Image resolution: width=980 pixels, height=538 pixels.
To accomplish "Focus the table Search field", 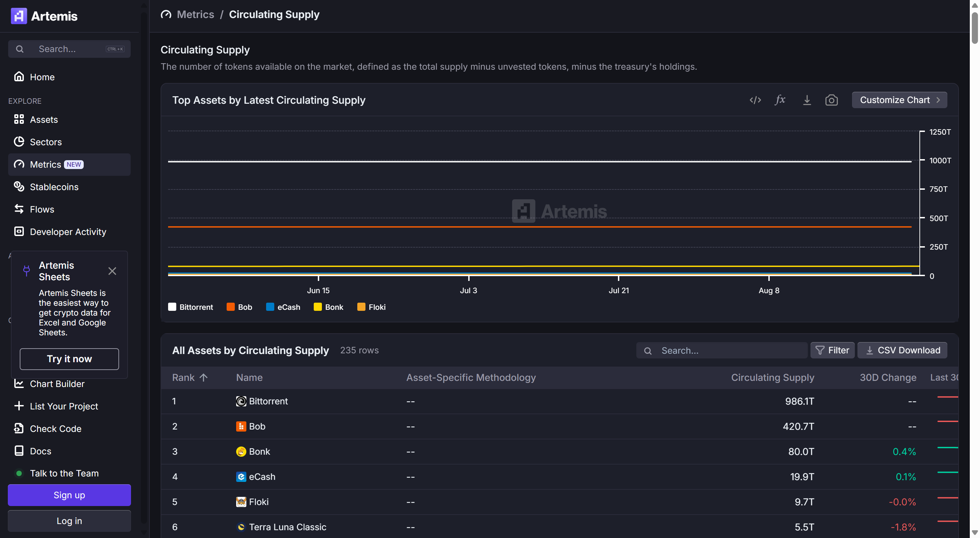I will pos(721,350).
